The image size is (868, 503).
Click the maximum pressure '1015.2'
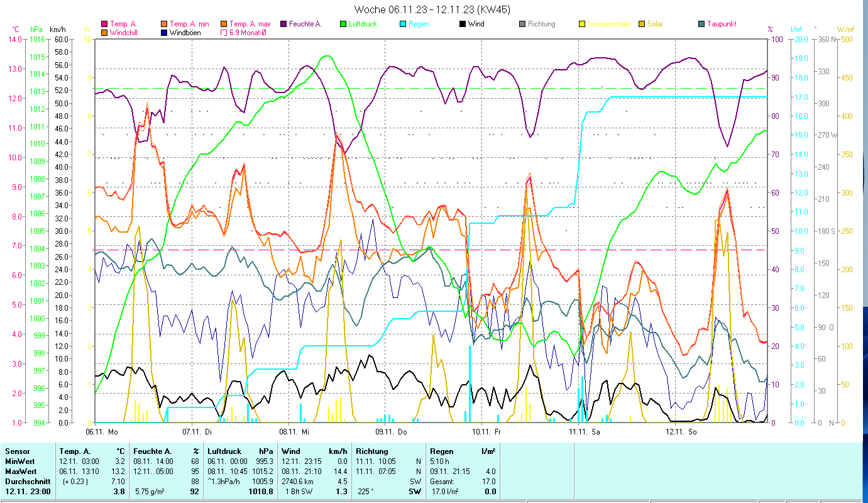point(261,471)
